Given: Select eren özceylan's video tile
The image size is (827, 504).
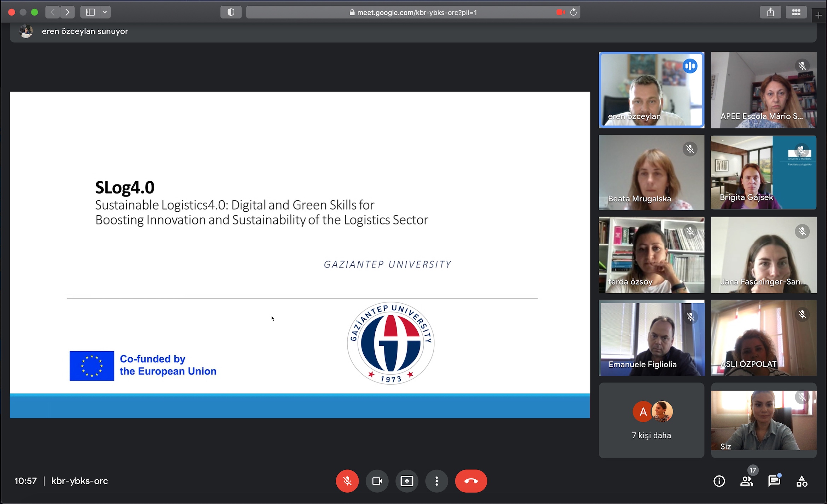Looking at the screenshot, I should (x=651, y=90).
